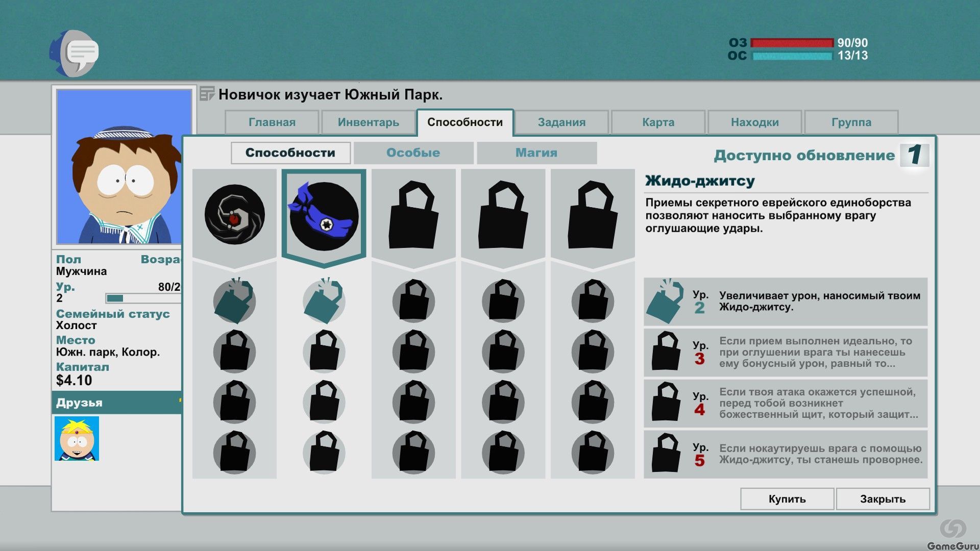980x551 pixels.
Task: Select the Способности main tab
Action: pos(465,122)
